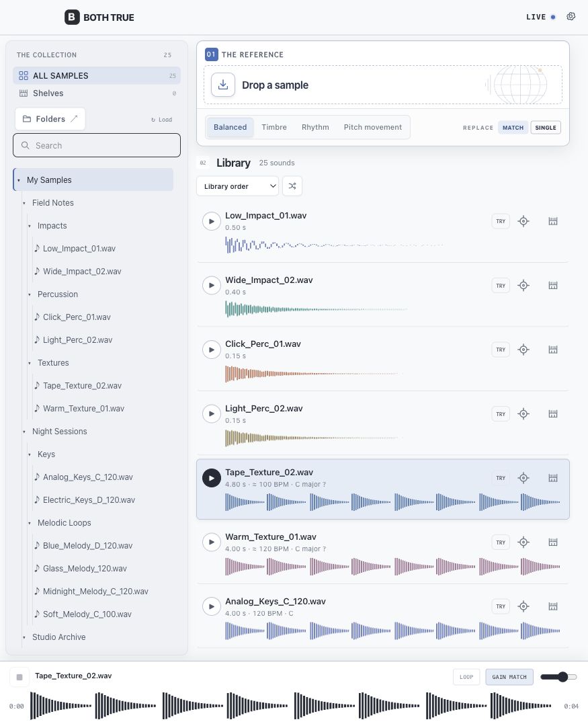Click download icon in Drop a sample area
The height and width of the screenshot is (726, 588).
click(222, 85)
